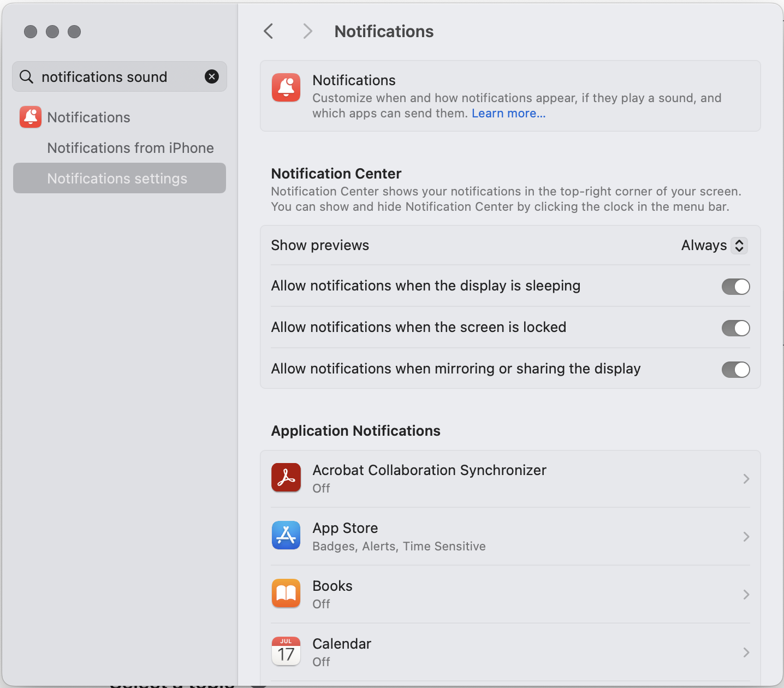Image resolution: width=784 pixels, height=688 pixels.
Task: Click the forward navigation arrow
Action: [307, 31]
